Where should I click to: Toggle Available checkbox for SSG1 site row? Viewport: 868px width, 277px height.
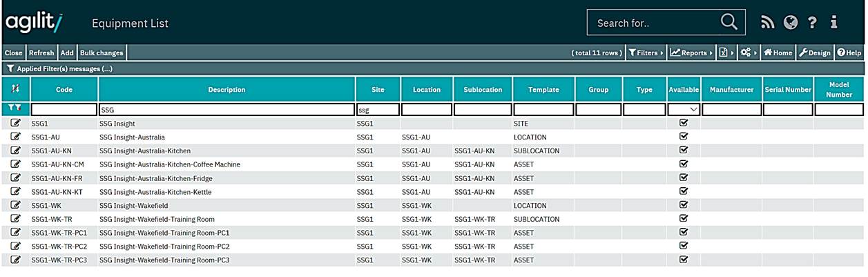(x=684, y=123)
